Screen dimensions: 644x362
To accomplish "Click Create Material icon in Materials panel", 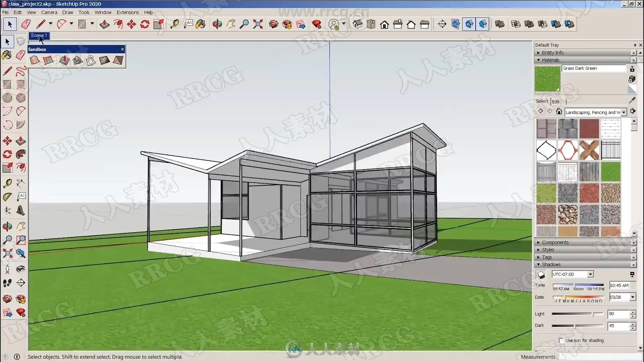I will [632, 79].
